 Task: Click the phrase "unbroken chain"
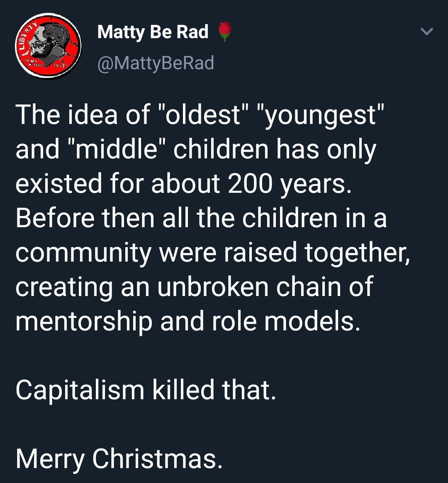pos(234,286)
